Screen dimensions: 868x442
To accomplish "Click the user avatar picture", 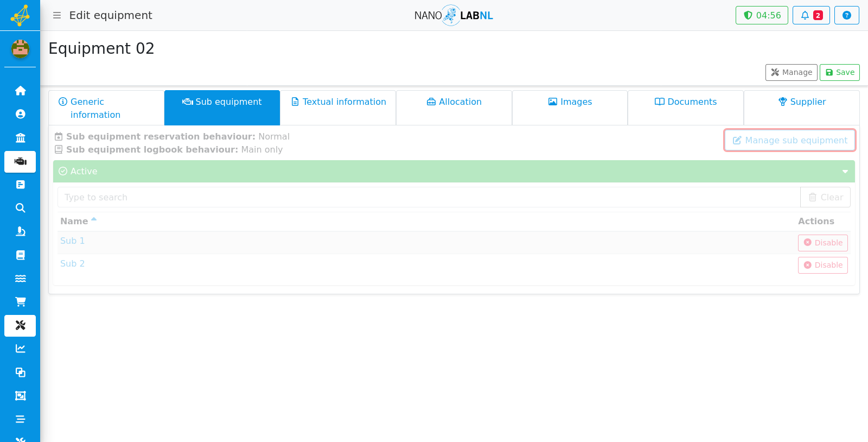I will click(x=20, y=49).
